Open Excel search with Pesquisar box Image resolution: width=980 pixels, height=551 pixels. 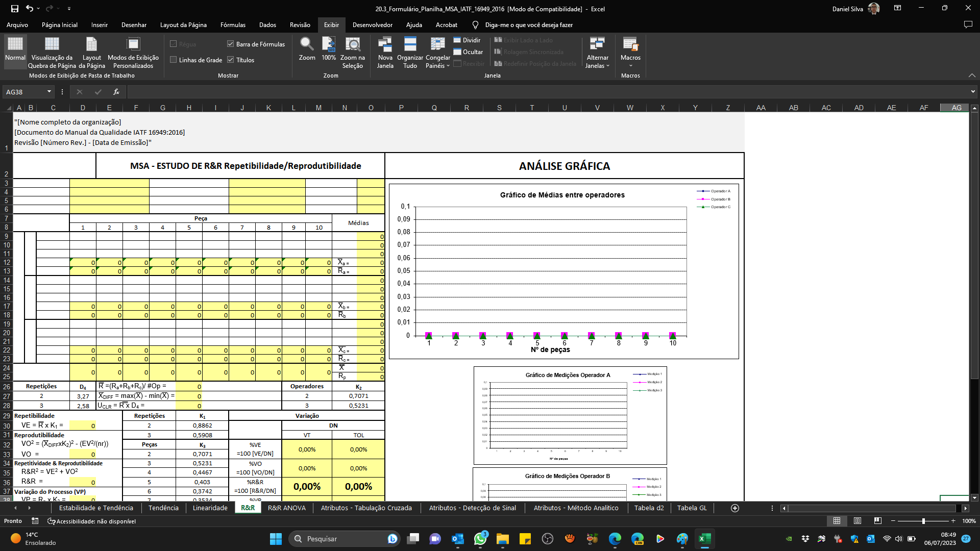pos(345,539)
